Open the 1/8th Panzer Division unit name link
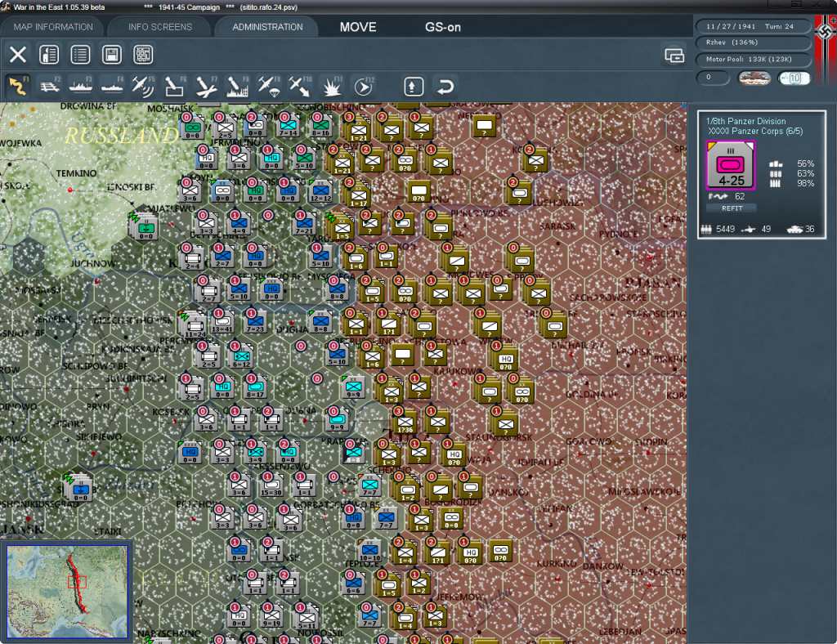837x644 pixels. tap(745, 121)
